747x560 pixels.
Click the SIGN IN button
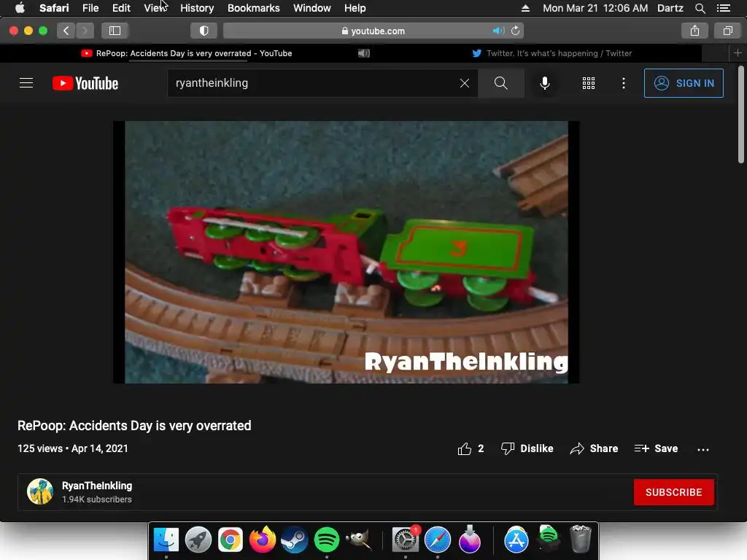pos(684,83)
